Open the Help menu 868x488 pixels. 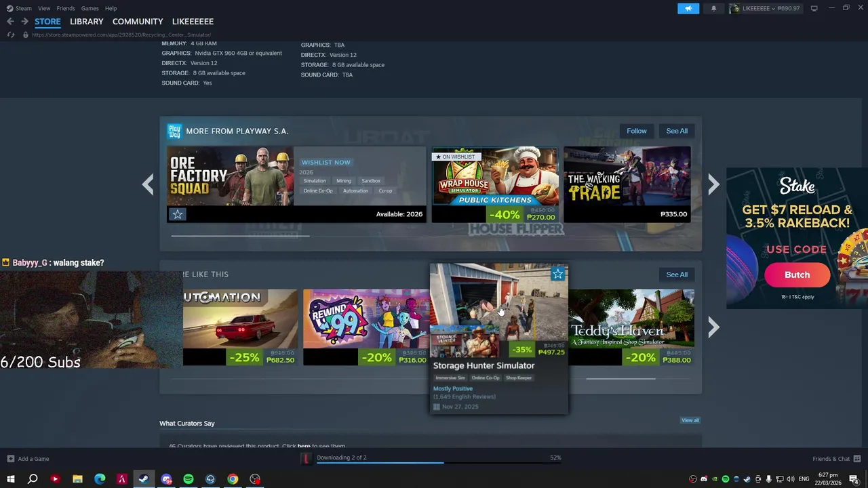click(x=111, y=8)
